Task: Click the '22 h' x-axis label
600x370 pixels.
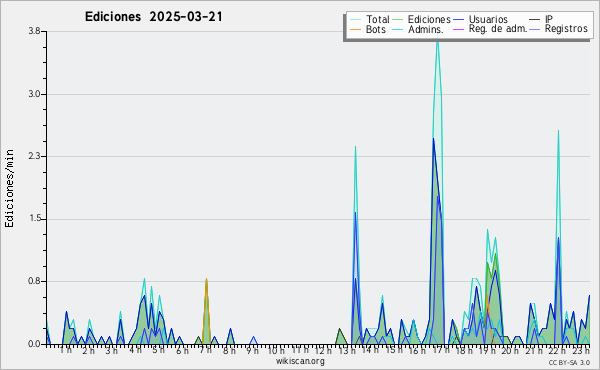Action: (x=558, y=350)
